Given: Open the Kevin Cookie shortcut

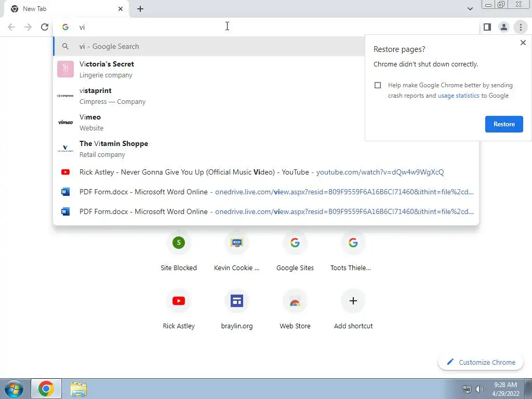Looking at the screenshot, I should pos(237,252).
